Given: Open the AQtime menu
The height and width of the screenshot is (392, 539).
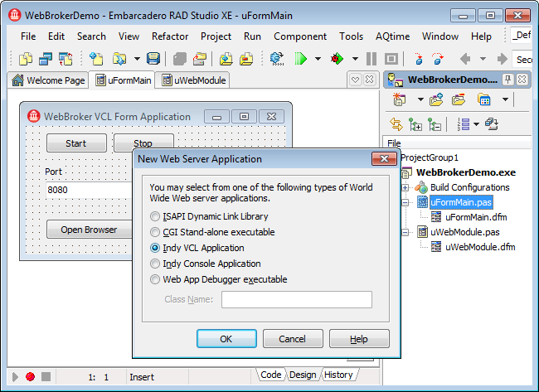Looking at the screenshot, I should click(392, 36).
